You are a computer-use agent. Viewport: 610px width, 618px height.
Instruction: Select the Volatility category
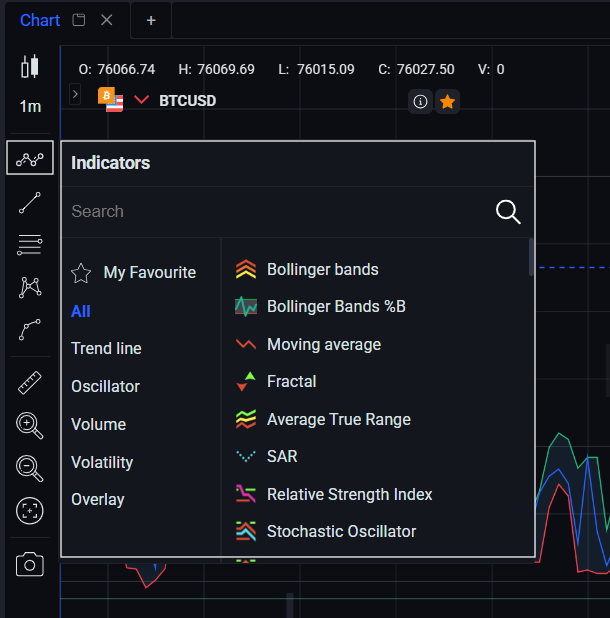[102, 462]
